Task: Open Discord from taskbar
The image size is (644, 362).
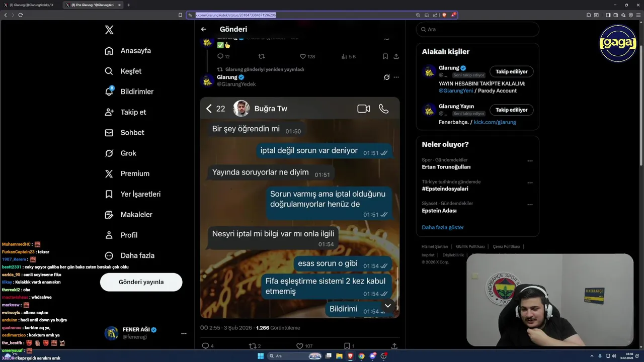Action: tap(373, 356)
